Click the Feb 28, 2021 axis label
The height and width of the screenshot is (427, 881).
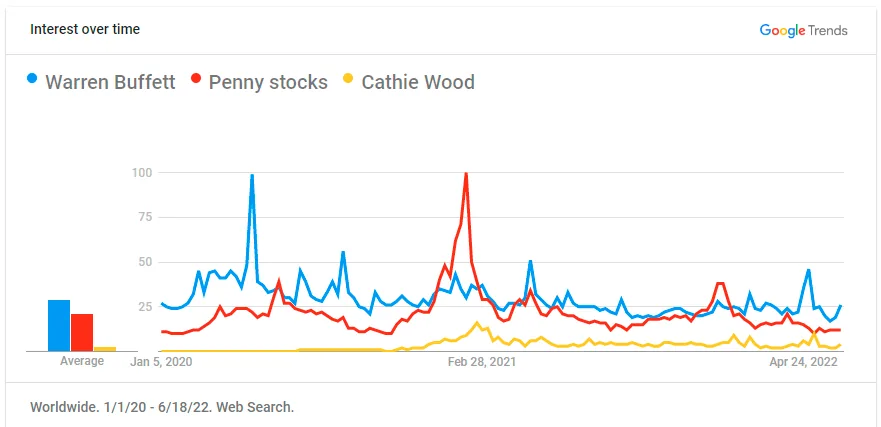[482, 361]
